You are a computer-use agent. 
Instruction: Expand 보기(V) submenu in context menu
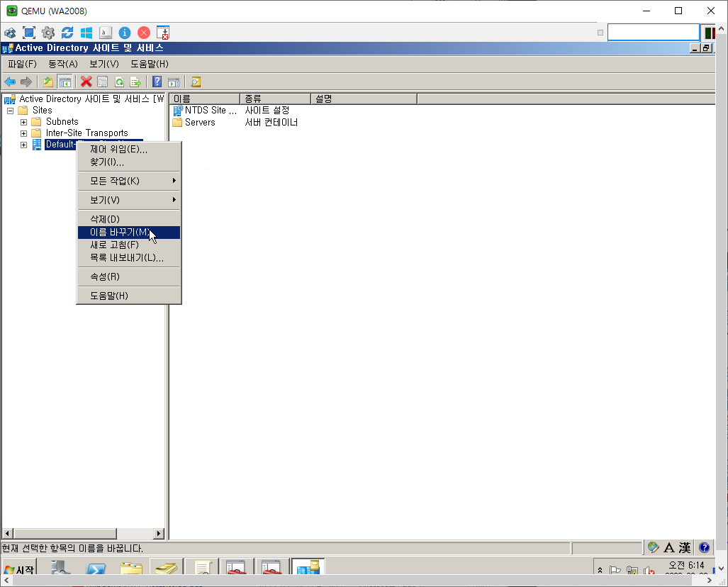pyautogui.click(x=129, y=200)
